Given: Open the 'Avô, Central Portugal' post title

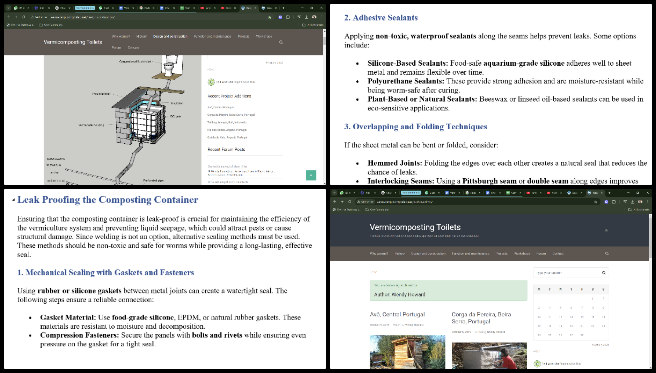Looking at the screenshot, I should [x=397, y=314].
